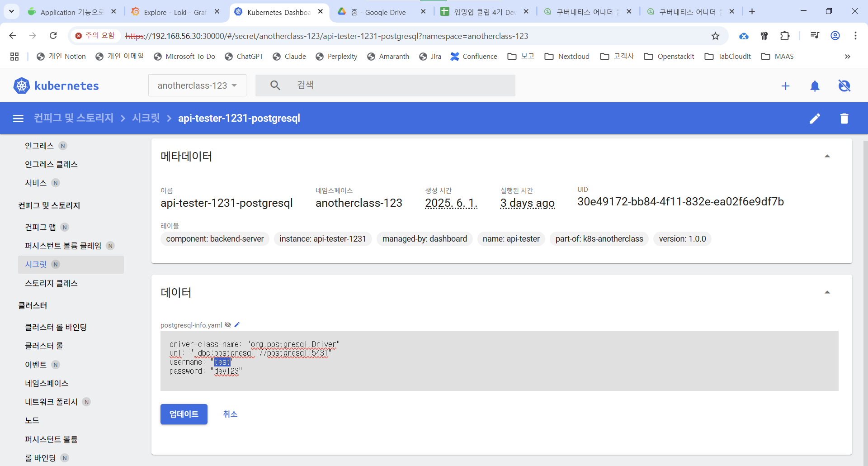Click the edit resource pencil icon in header
868x466 pixels.
point(815,119)
